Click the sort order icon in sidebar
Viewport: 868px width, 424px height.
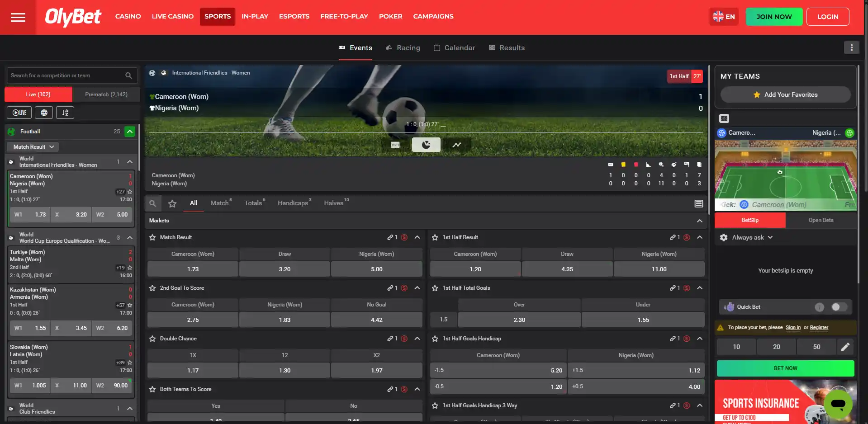pyautogui.click(x=65, y=113)
